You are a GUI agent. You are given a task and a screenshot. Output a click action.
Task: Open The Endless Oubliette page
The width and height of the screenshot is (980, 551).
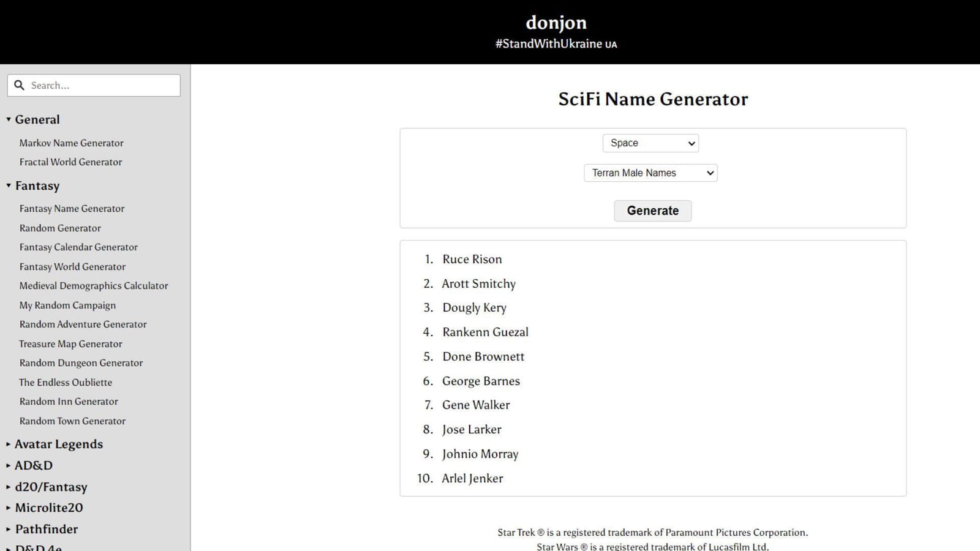(x=66, y=382)
